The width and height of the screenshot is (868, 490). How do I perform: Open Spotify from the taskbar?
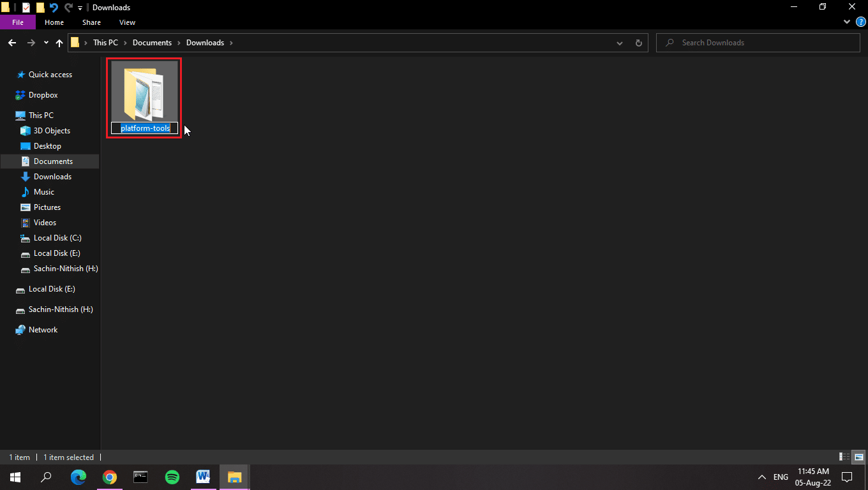point(172,477)
